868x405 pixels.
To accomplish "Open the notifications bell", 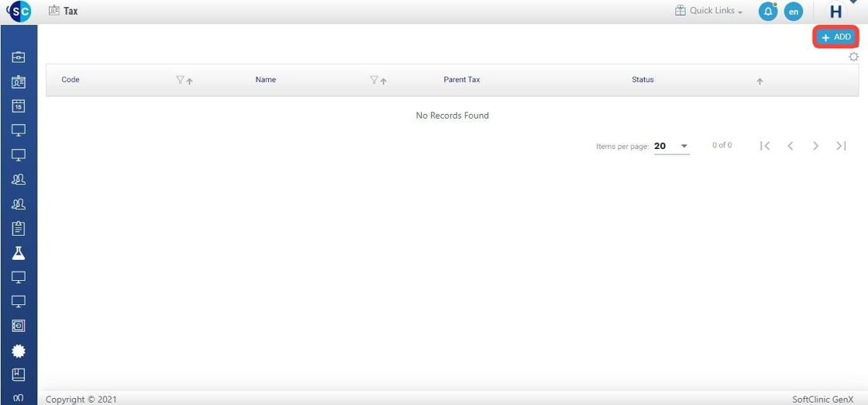I will tap(767, 12).
